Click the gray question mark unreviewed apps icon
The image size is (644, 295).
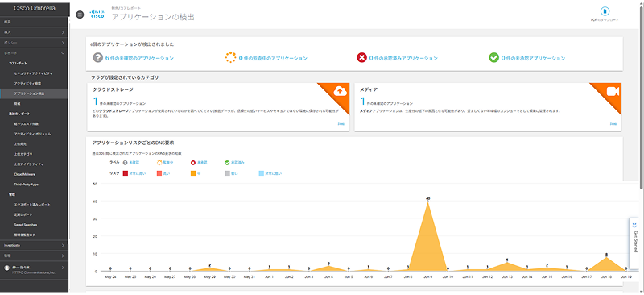(97, 57)
